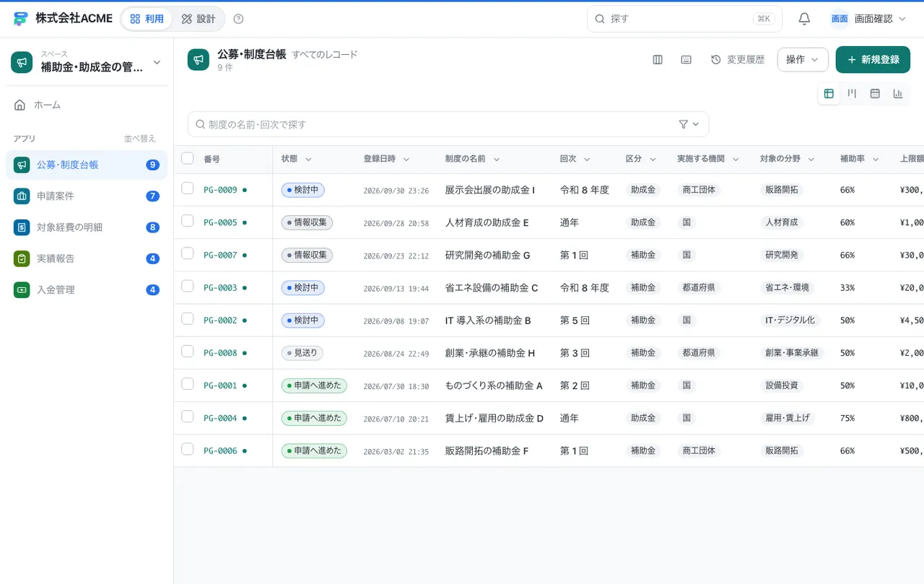Click the 新規登録 button
The height and width of the screenshot is (584, 924).
click(x=873, y=60)
